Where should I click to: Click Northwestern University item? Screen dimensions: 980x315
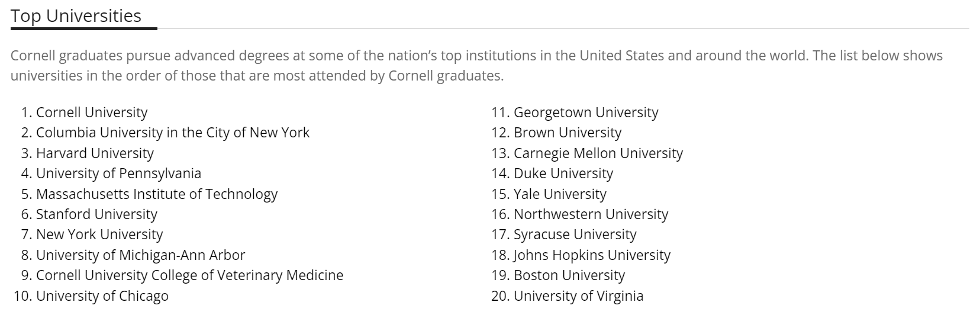(591, 214)
